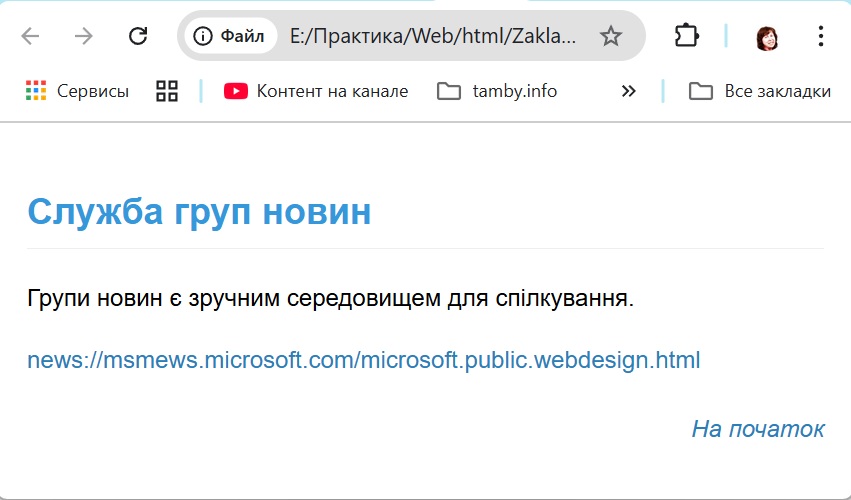This screenshot has width=851, height=500.
Task: Click the forward navigation arrow
Action: pos(84,37)
